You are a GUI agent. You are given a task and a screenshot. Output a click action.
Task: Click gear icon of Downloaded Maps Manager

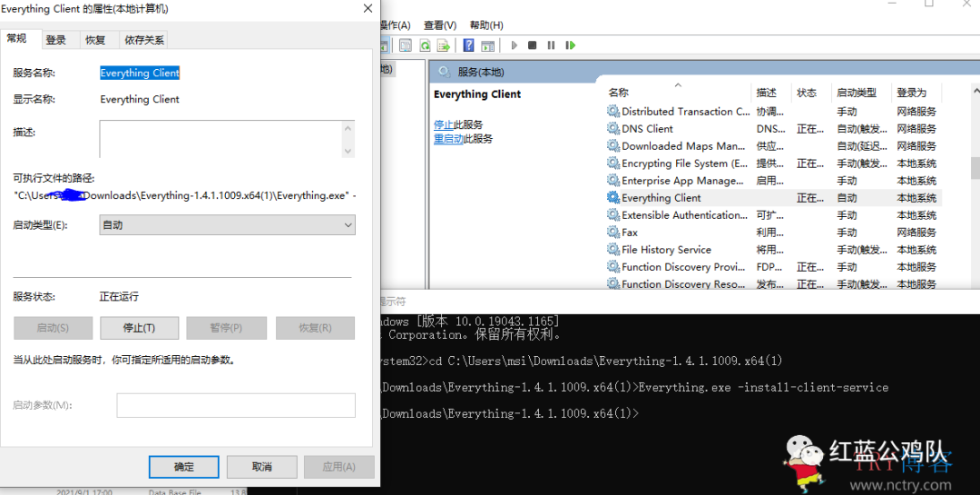tap(613, 146)
